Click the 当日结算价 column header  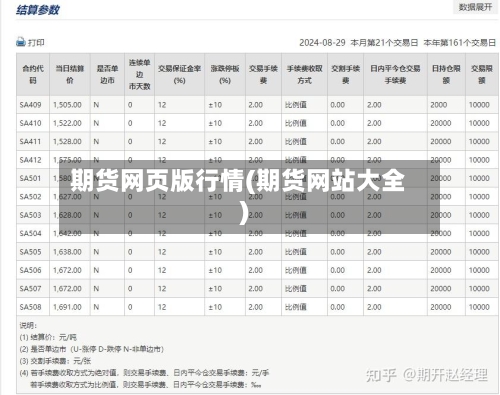[x=70, y=74]
